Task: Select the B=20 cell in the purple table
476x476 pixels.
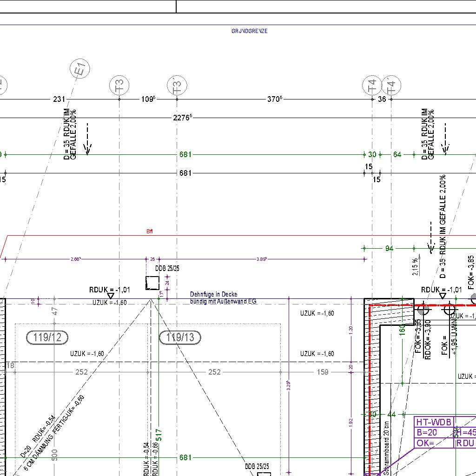Action: pyautogui.click(x=427, y=432)
